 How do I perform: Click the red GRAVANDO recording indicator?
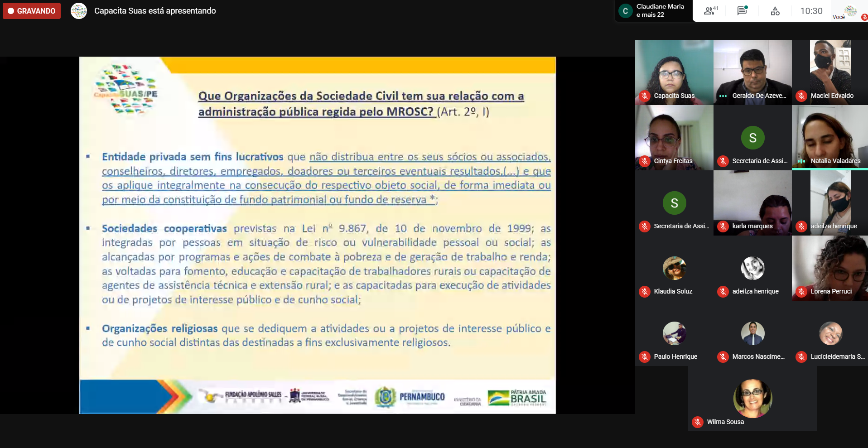(32, 11)
